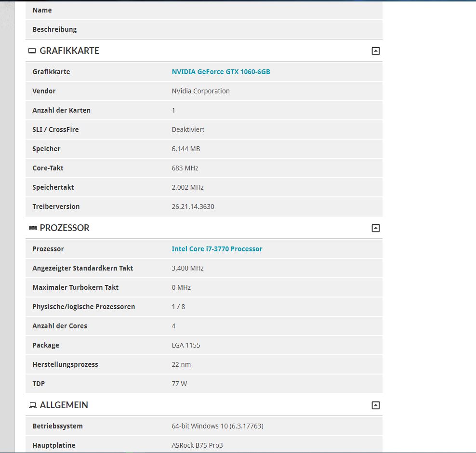Viewport: 476px width, 453px height.
Task: Click the 2.002 MHz memory clock value
Action: 187,188
